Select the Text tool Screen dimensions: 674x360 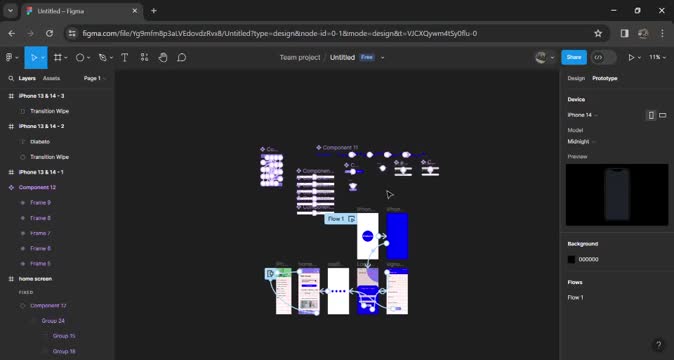[125, 58]
